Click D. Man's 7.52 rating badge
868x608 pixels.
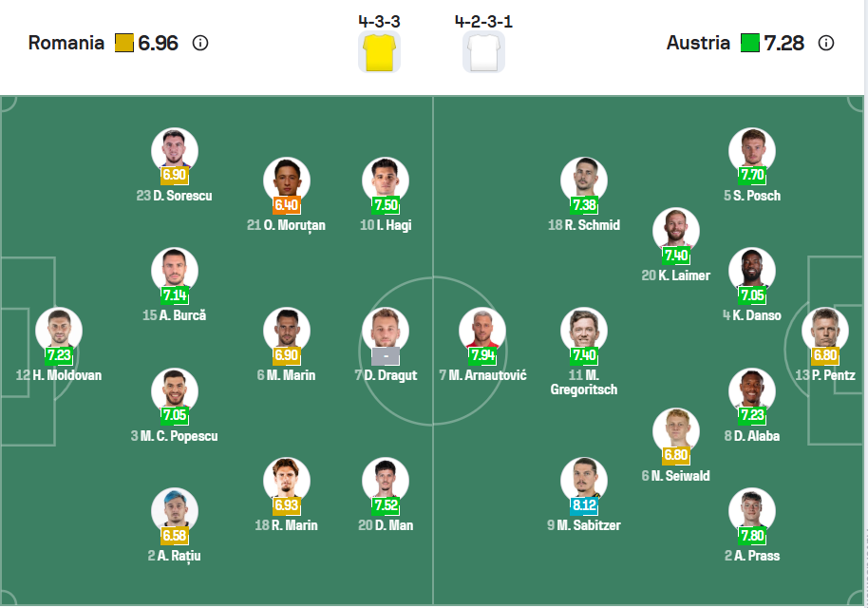click(x=386, y=504)
